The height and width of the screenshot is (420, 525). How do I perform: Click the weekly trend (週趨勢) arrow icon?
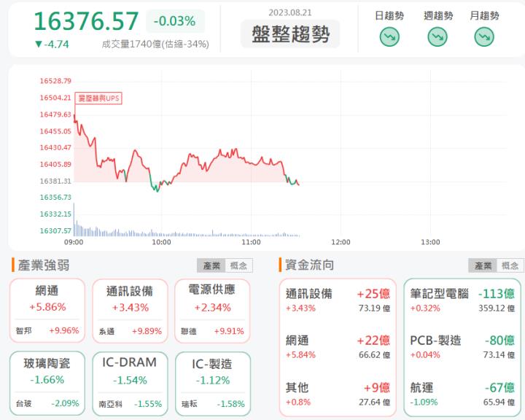click(x=437, y=36)
